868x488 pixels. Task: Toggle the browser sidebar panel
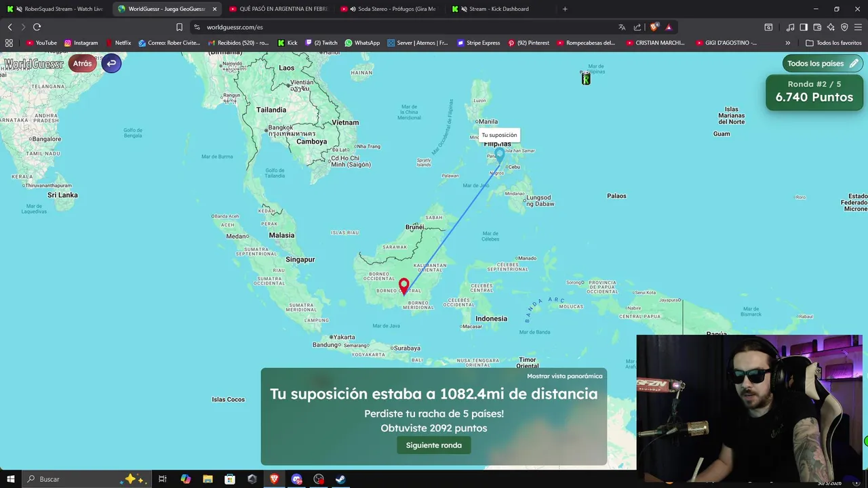(x=804, y=27)
